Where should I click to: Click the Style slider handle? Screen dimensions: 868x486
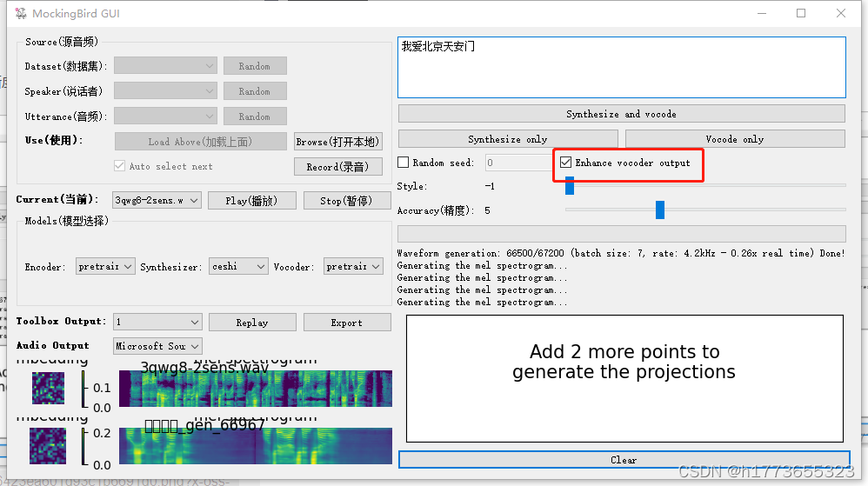click(x=570, y=185)
